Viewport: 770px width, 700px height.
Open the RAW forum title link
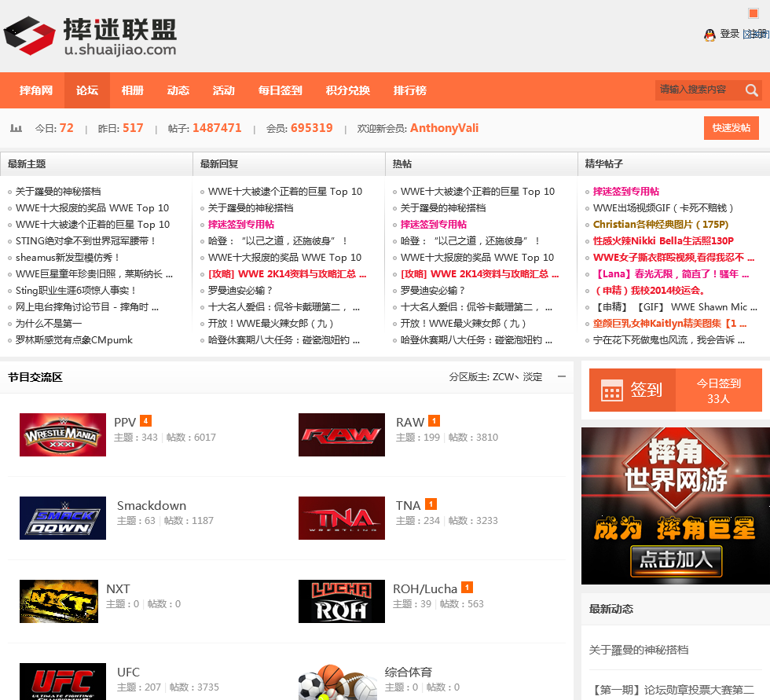pos(410,422)
